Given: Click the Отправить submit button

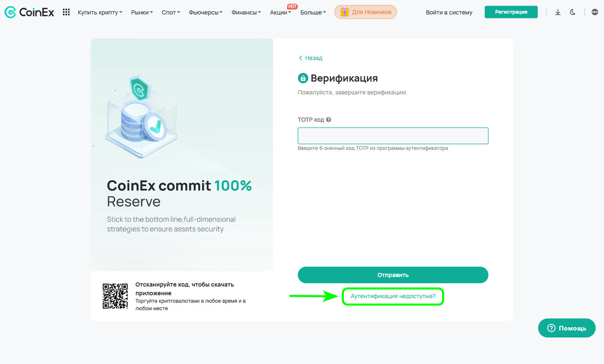Looking at the screenshot, I should point(393,275).
